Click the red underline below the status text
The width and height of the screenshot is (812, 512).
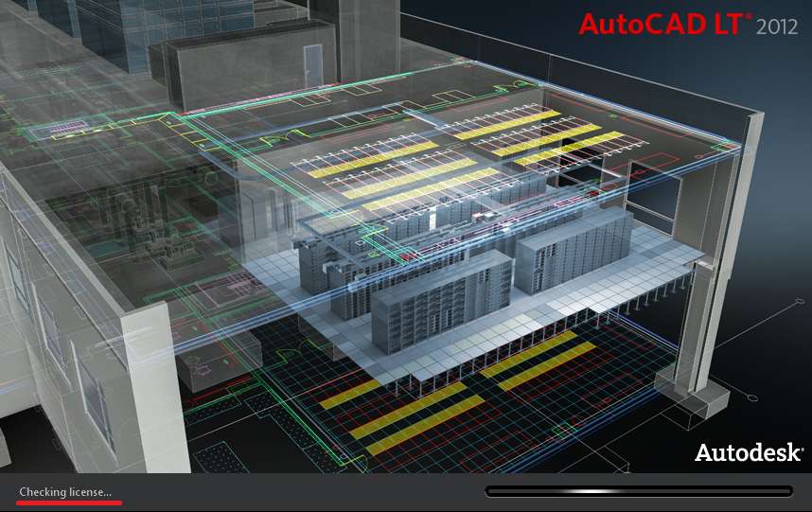click(x=70, y=503)
